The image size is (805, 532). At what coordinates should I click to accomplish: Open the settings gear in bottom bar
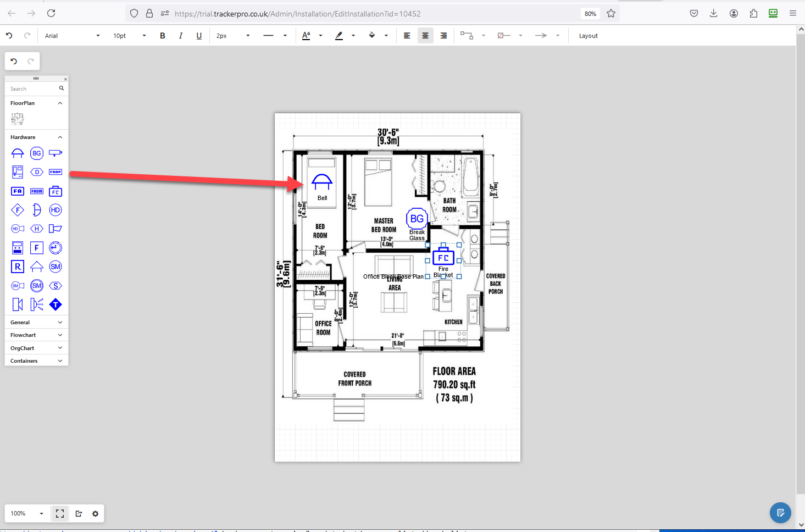[x=95, y=513]
